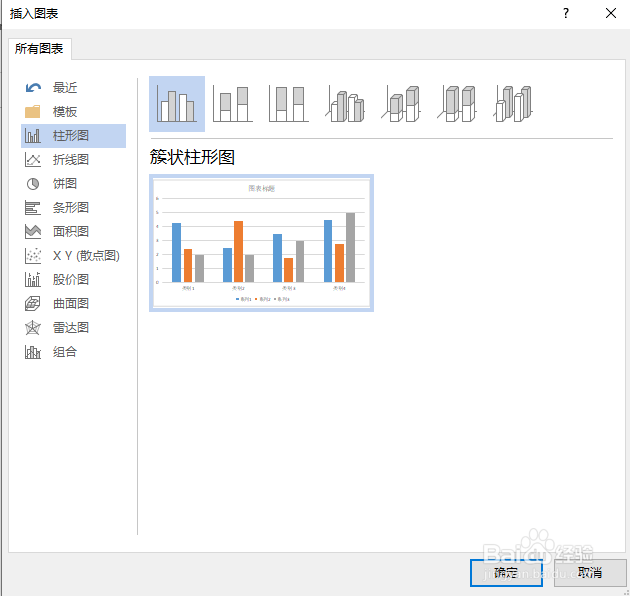Open the 所有图表 tab
This screenshot has height=596, width=630.
[39, 49]
